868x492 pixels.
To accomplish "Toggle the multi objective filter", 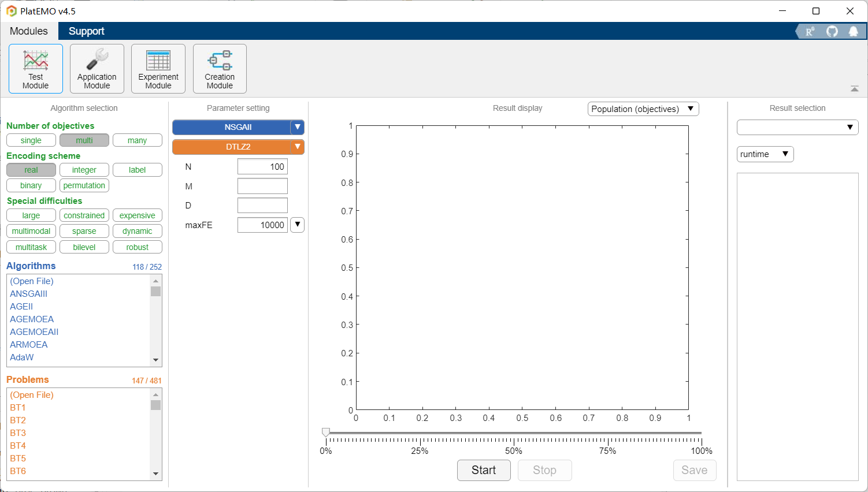I will pyautogui.click(x=84, y=140).
